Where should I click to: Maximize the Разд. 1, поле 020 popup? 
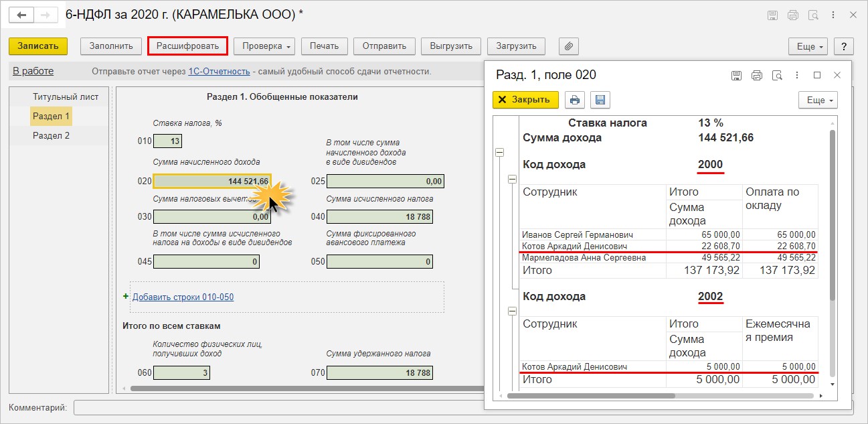(x=817, y=75)
